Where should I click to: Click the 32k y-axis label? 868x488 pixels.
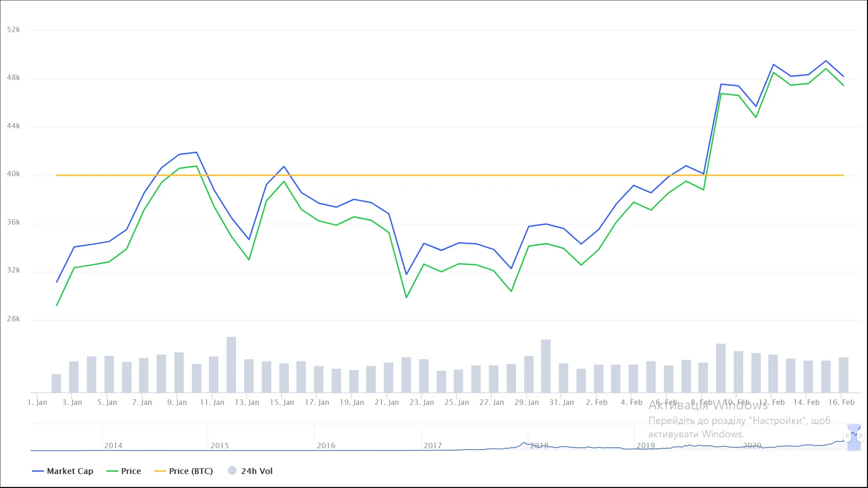14,270
